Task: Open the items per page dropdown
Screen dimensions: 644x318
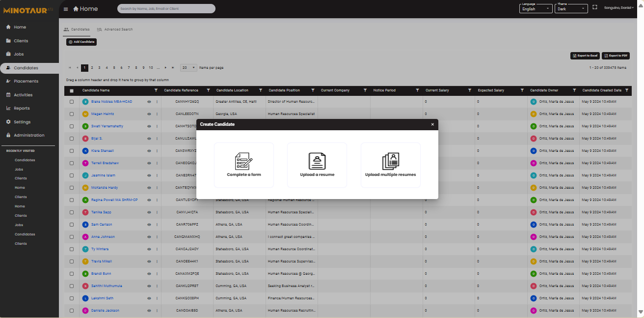Action: 188,67
